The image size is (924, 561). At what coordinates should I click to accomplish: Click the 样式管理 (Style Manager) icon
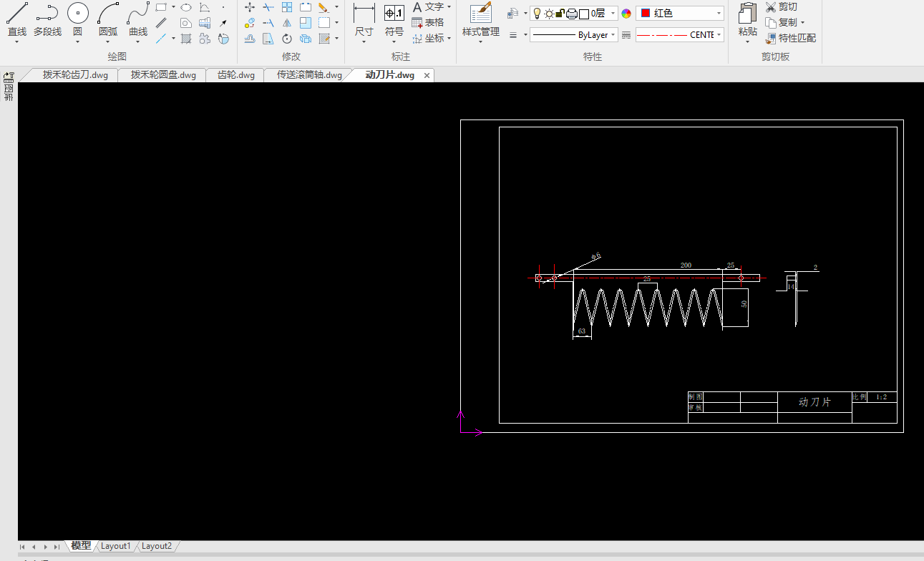480,14
